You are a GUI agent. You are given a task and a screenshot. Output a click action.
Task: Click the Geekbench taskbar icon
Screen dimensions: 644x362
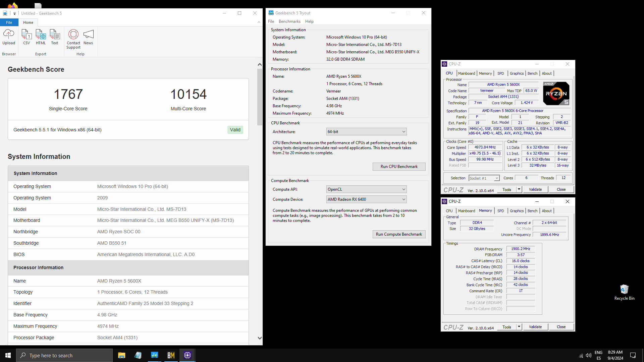tap(154, 355)
